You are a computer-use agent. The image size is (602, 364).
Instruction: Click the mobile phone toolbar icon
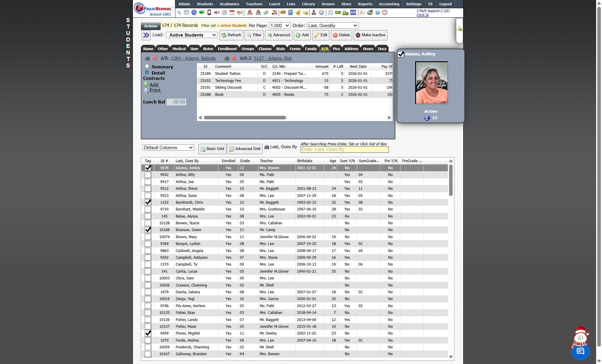(209, 12)
